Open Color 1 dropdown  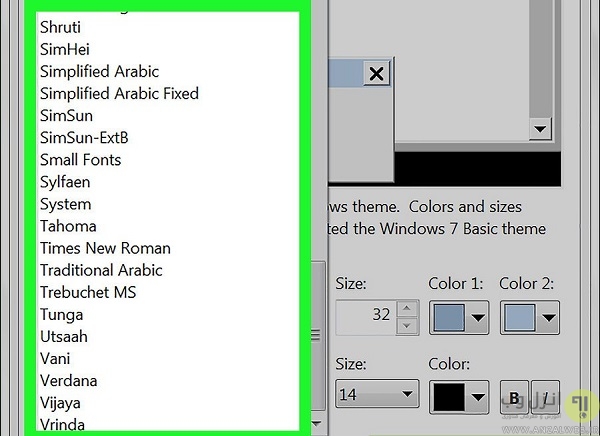coord(459,318)
